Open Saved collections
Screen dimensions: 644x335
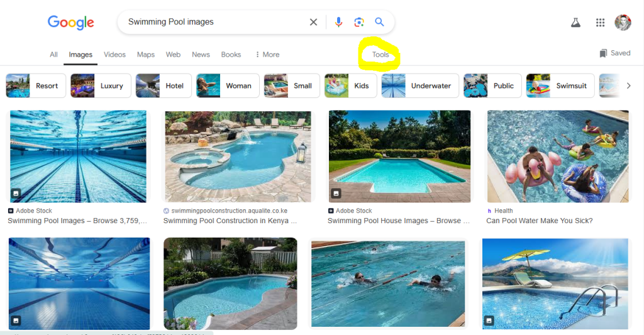click(615, 53)
